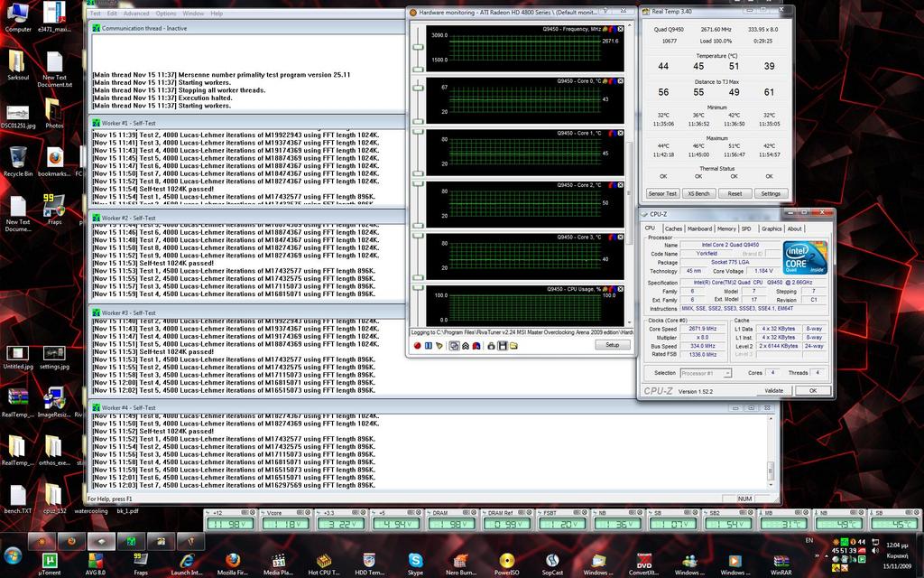This screenshot has height=578, width=924.
Task: Open PowerISO from the quick launch bar
Action: [507, 564]
